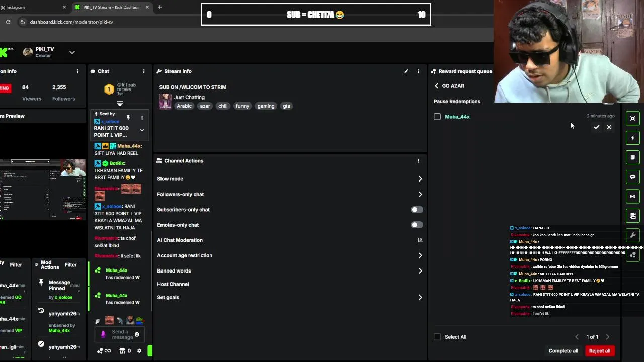Approve the Muha_44x redemption with the checkmark
644x362 pixels.
pyautogui.click(x=596, y=127)
